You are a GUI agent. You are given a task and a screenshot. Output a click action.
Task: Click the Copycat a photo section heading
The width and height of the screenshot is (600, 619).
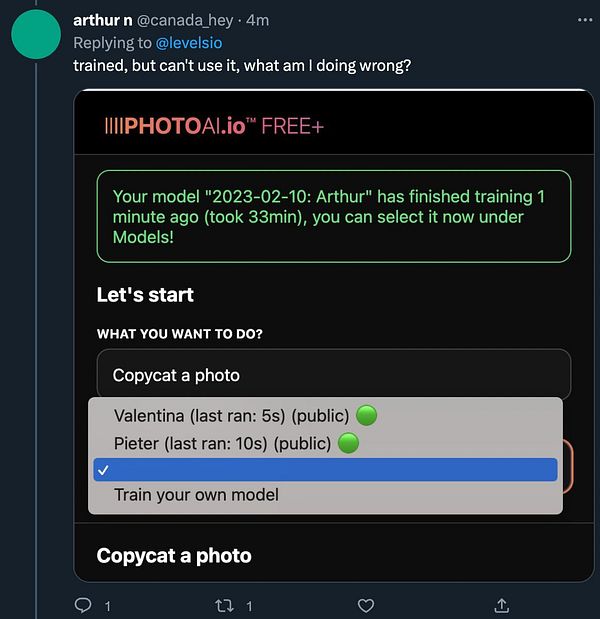click(174, 556)
